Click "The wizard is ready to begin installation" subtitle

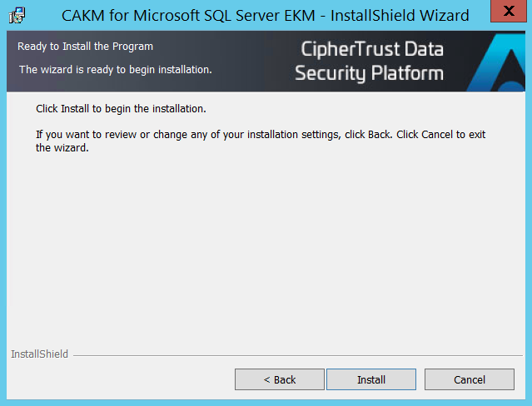(x=115, y=69)
